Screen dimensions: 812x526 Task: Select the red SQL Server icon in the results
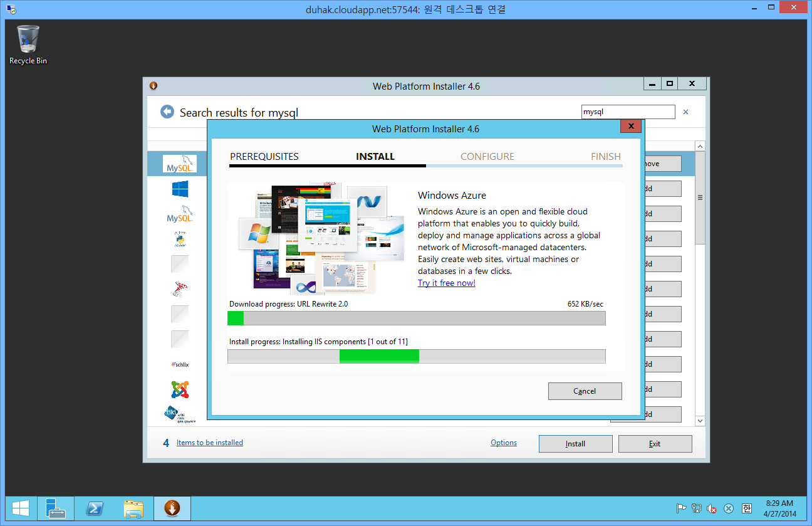pyautogui.click(x=180, y=289)
